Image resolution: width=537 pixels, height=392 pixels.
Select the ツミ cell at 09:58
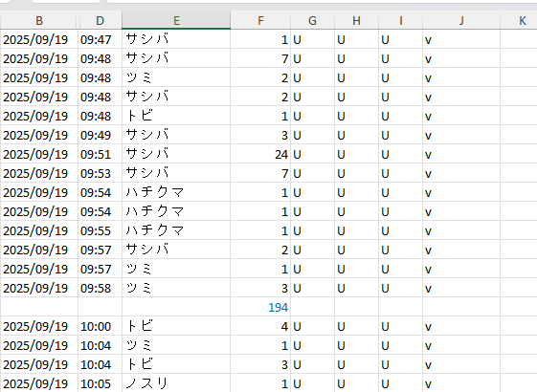[176, 288]
